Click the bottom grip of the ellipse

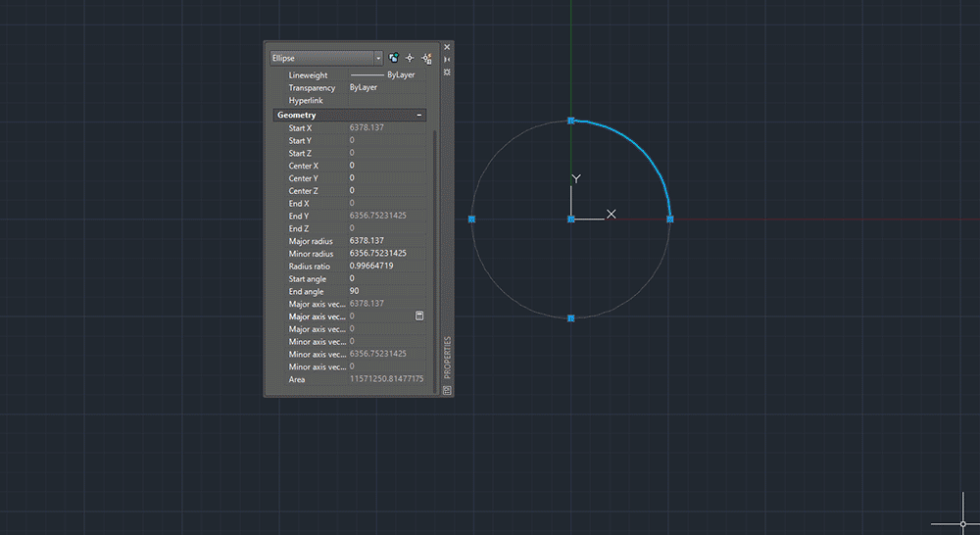click(571, 317)
